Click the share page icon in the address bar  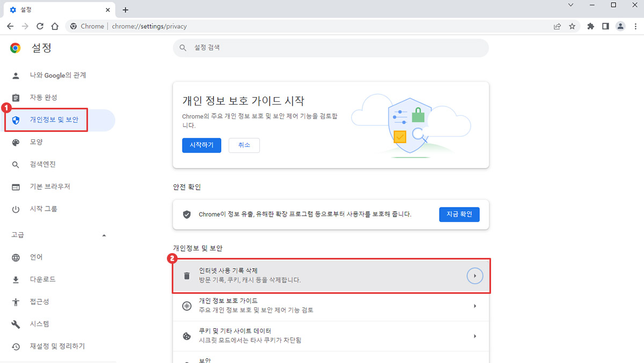558,26
